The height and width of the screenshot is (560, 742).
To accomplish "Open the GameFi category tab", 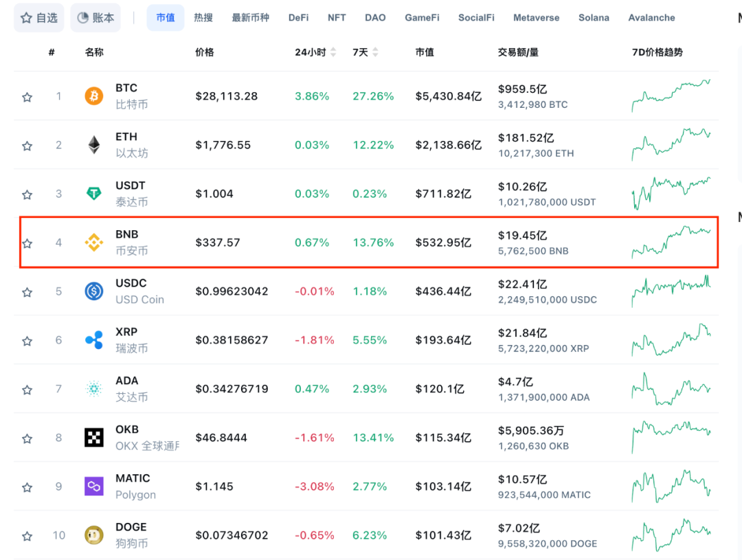I will point(422,18).
